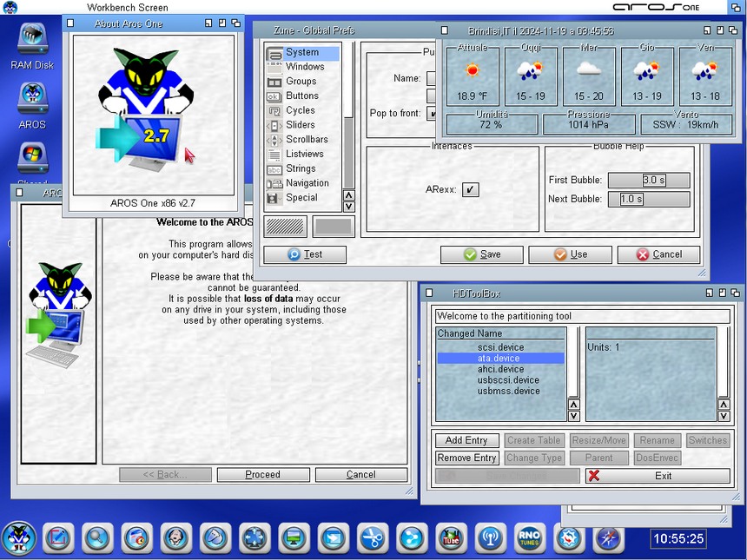Screen dimensions: 747x560
Task: Click the Gio forecast weather icon
Action: coord(646,70)
